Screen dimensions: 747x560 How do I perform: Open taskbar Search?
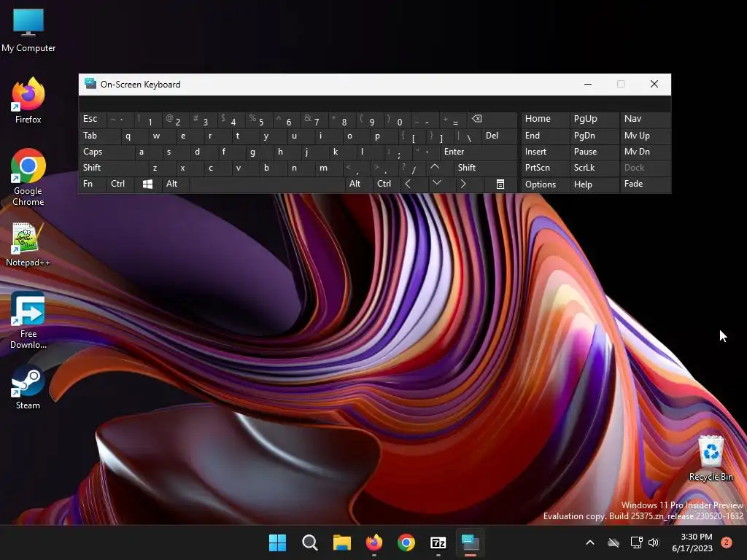coord(309,542)
